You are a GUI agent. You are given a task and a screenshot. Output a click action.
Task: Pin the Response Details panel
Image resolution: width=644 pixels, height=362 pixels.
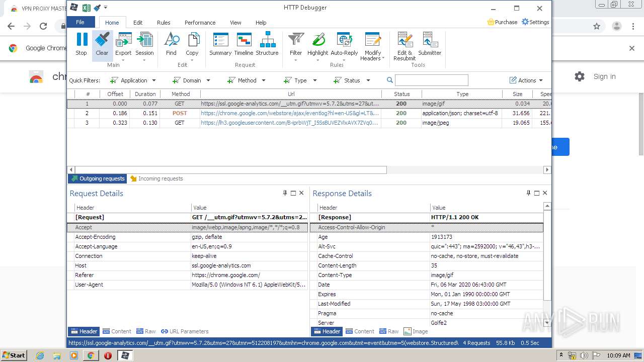tap(528, 193)
